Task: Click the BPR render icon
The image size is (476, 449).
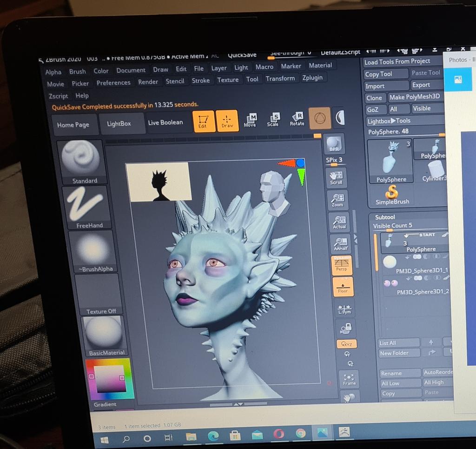Action: tap(334, 144)
